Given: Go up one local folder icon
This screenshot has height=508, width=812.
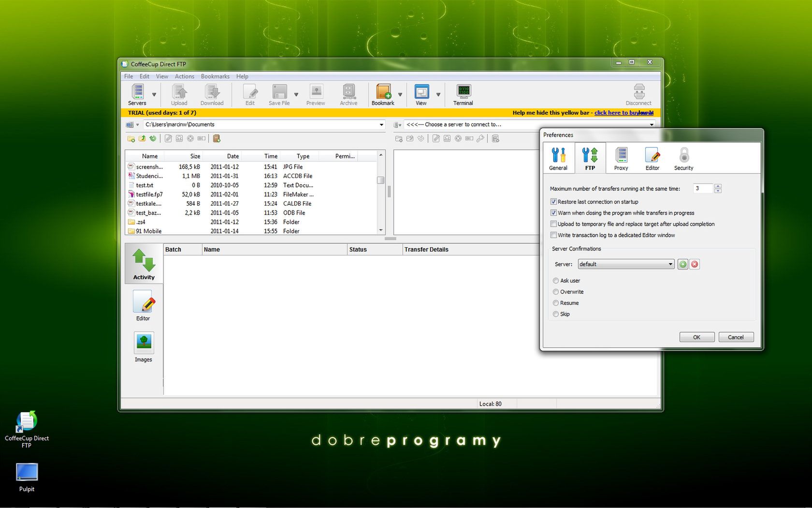Looking at the screenshot, I should click(x=142, y=139).
